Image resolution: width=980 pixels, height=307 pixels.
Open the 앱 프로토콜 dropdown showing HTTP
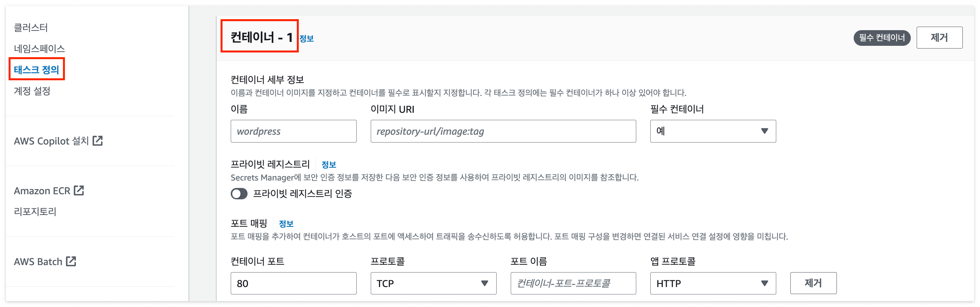point(713,283)
